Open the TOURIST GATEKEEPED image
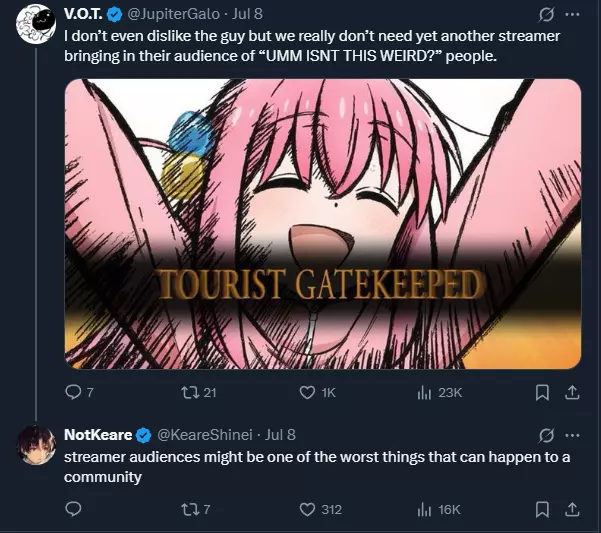601x533 pixels. point(323,224)
